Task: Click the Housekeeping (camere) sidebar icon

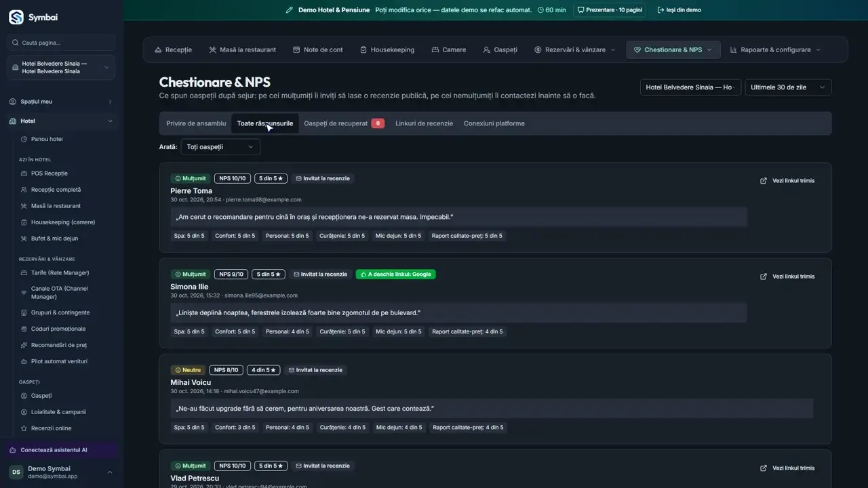Action: coord(24,222)
